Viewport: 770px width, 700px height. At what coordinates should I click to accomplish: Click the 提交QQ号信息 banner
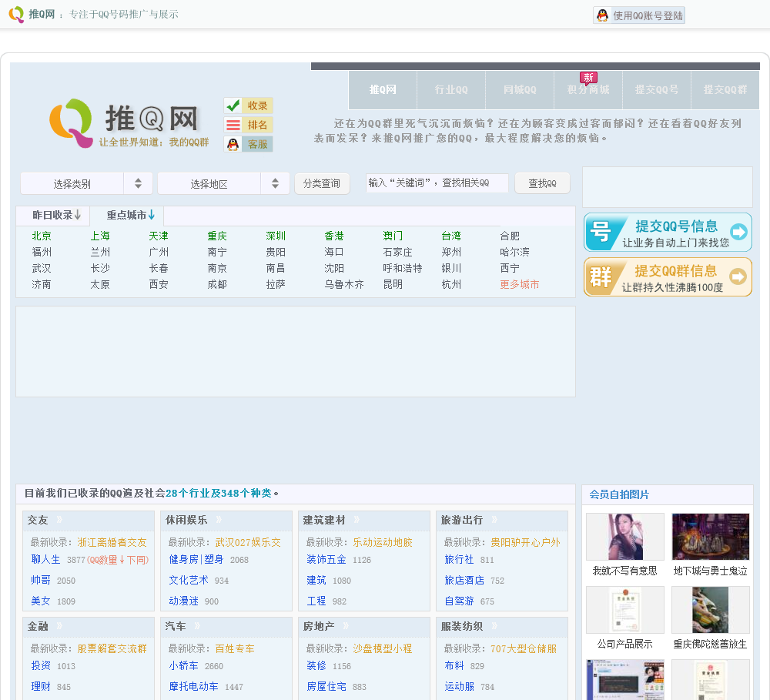668,233
